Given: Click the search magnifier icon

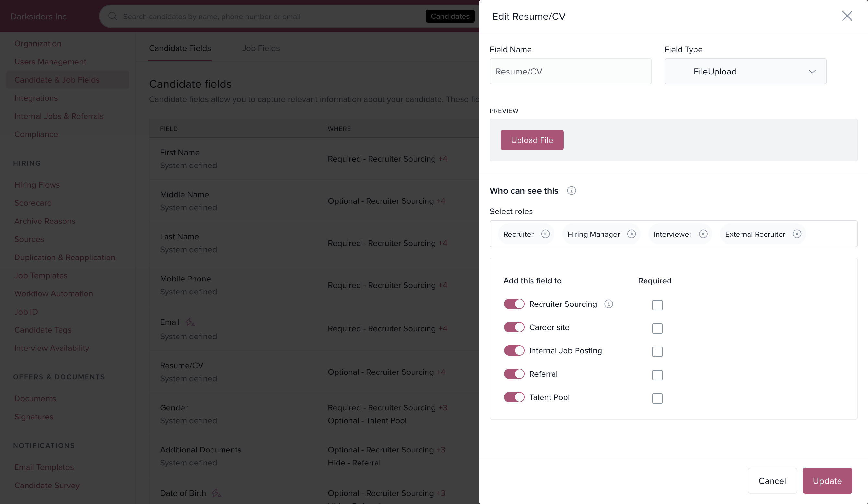Looking at the screenshot, I should tap(113, 16).
